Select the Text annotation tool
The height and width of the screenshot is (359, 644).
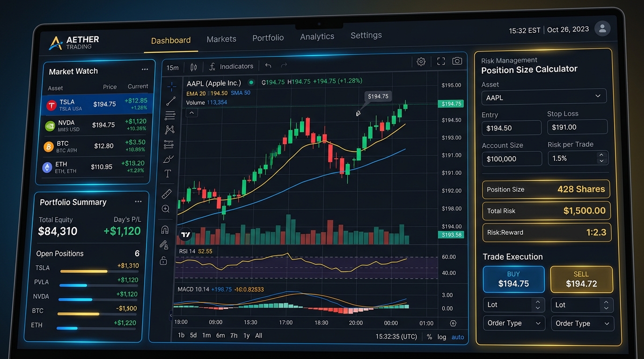click(168, 174)
